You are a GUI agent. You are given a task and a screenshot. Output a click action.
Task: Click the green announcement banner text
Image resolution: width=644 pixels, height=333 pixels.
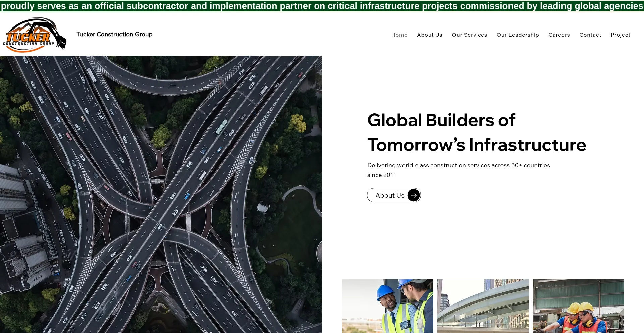(322, 6)
